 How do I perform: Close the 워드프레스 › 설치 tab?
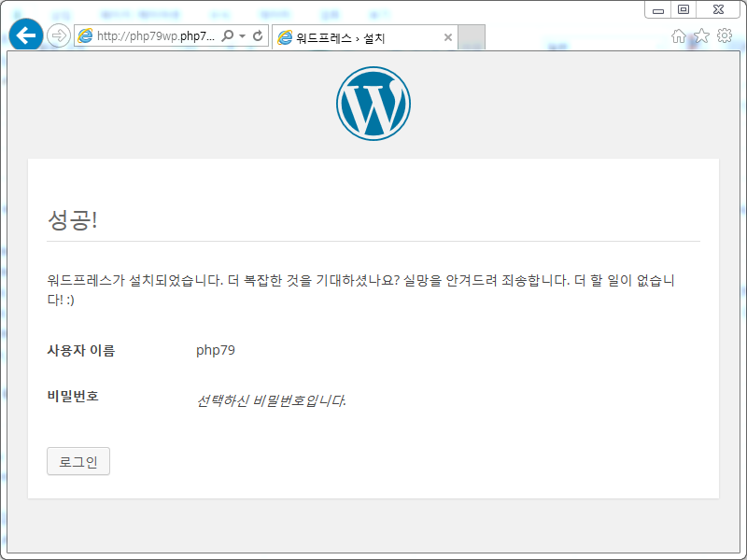pos(448,37)
